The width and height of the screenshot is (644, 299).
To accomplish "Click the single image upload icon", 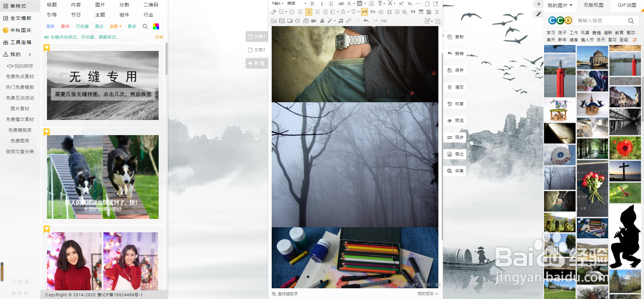I will 274,21.
